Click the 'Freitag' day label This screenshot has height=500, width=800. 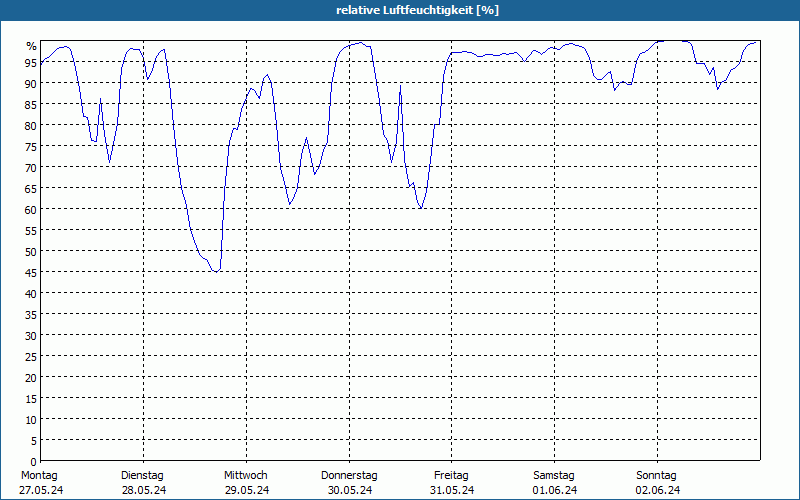(x=451, y=475)
